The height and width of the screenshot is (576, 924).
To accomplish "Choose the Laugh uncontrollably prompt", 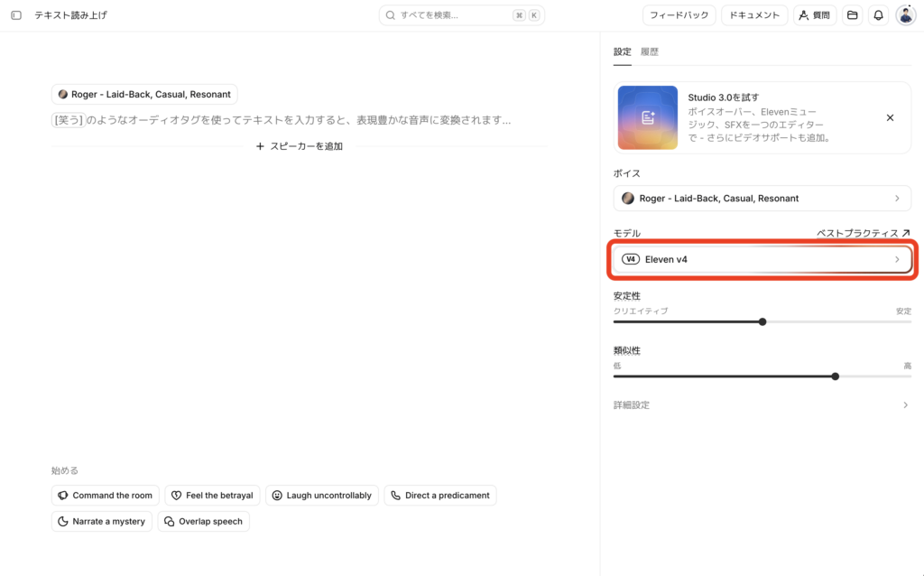I will point(322,496).
